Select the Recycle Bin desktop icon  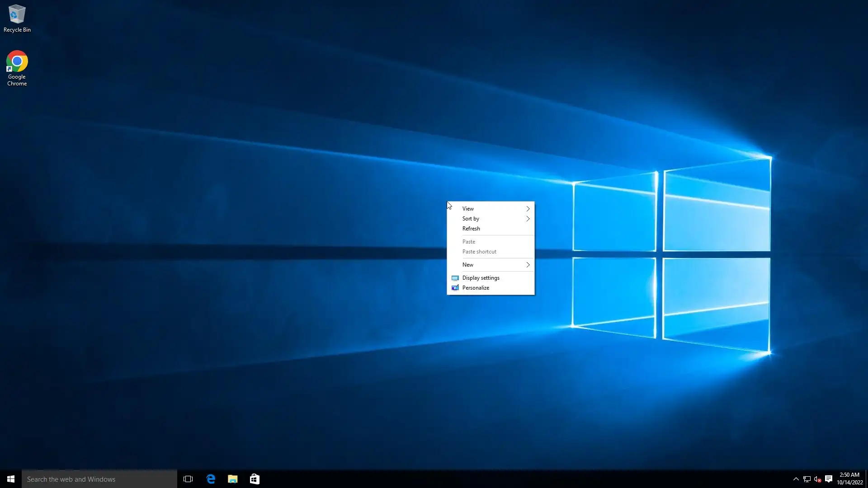[17, 18]
